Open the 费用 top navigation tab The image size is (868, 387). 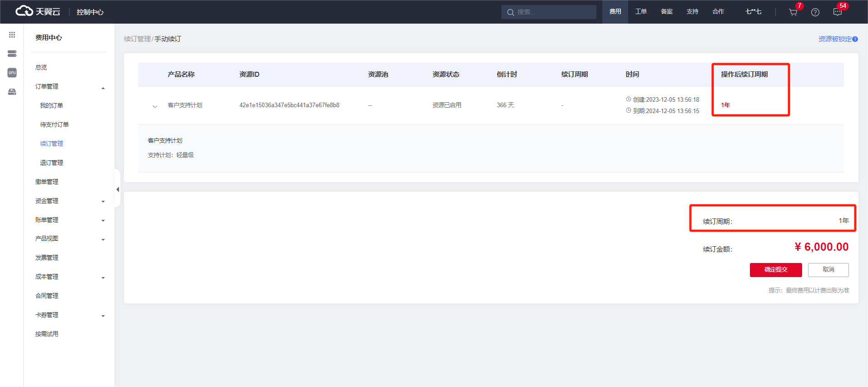(x=615, y=12)
